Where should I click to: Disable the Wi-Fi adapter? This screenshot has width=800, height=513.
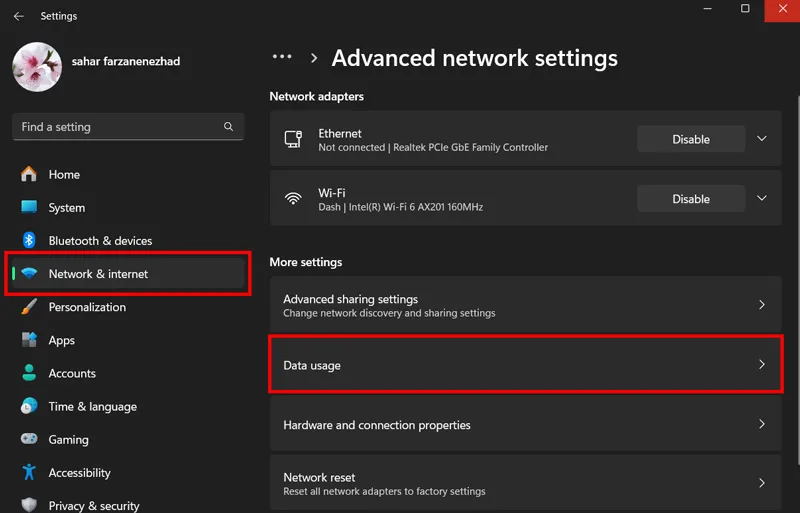[x=691, y=199]
